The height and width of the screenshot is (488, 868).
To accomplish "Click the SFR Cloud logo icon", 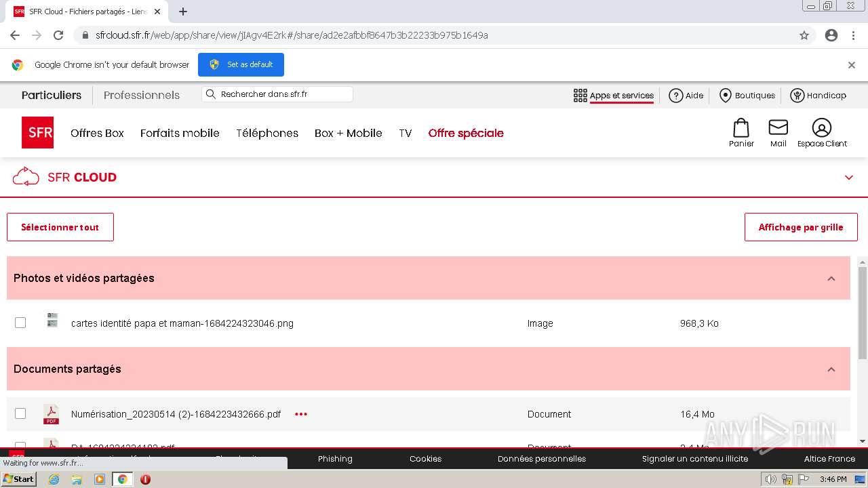I will pyautogui.click(x=26, y=177).
